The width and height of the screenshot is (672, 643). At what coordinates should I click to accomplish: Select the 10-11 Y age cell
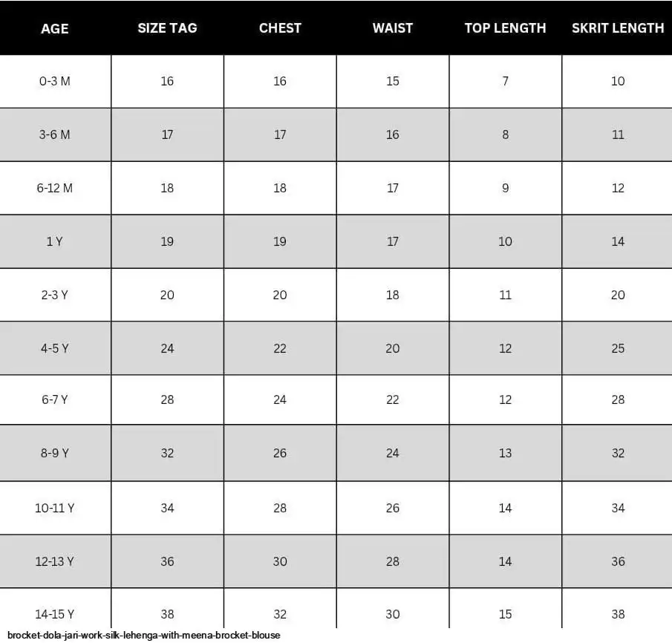point(55,508)
